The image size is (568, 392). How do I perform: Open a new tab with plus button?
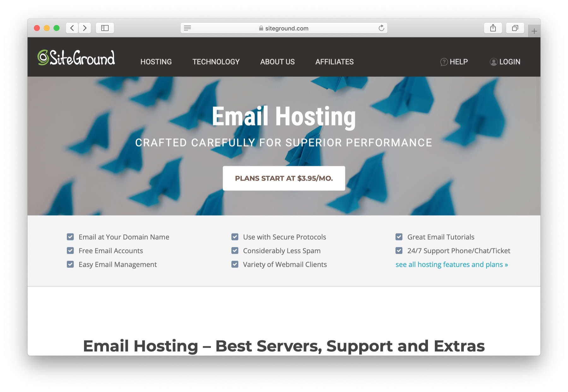coord(534,31)
